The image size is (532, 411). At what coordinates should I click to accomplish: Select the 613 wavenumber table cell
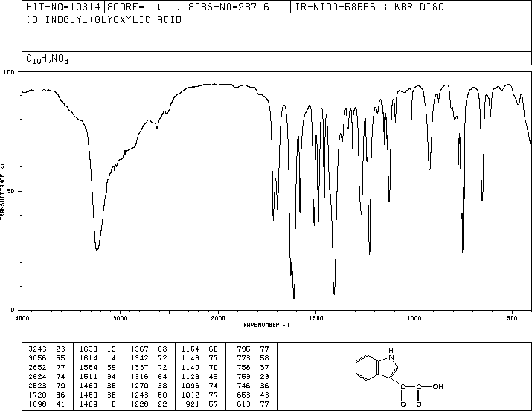(x=243, y=404)
